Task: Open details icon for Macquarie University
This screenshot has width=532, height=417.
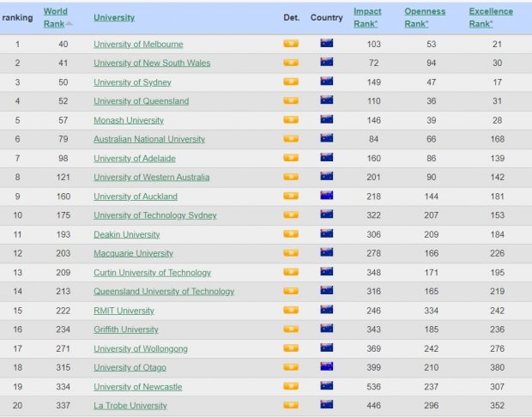Action: pos(291,253)
